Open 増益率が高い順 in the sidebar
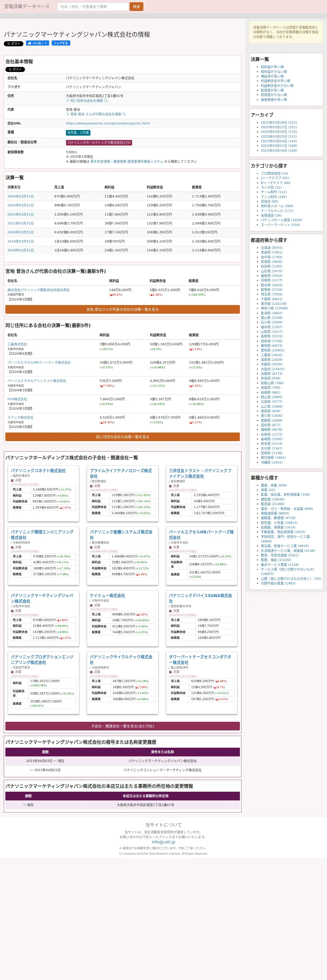This screenshot has width=327, height=980. click(272, 76)
